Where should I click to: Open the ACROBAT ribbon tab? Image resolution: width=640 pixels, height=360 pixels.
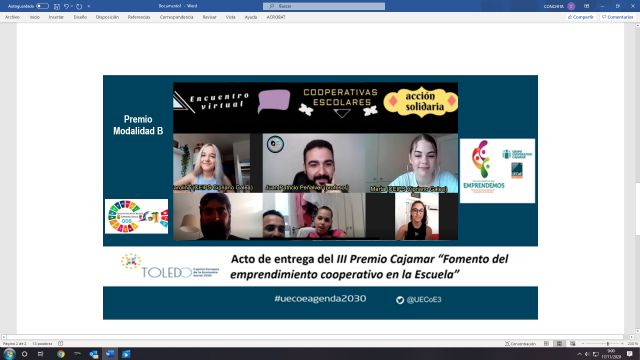(276, 17)
